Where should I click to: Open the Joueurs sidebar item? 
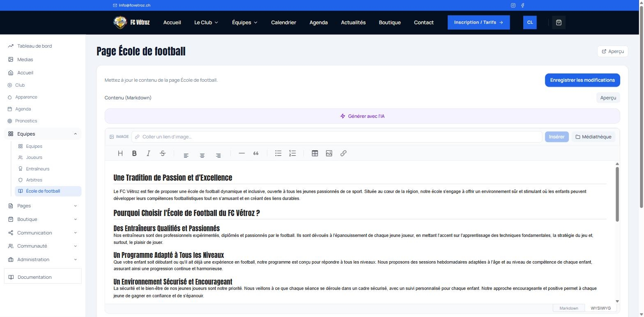[34, 157]
